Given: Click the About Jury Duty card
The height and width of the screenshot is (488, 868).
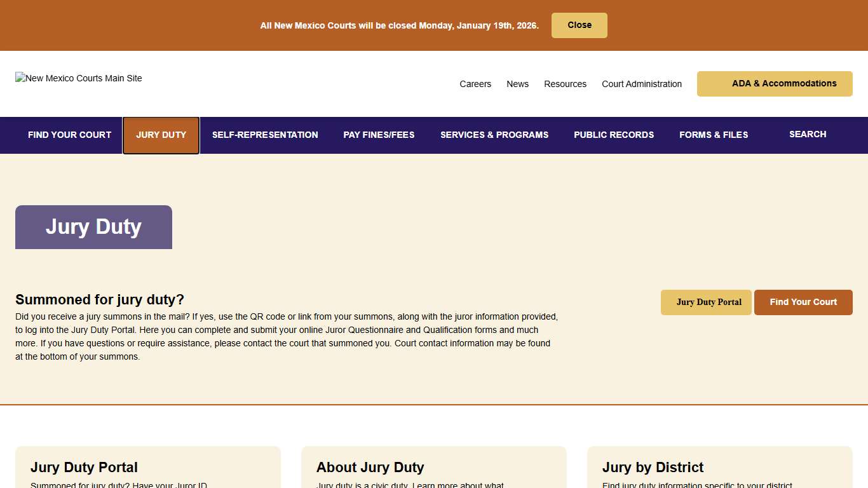Looking at the screenshot, I should [x=370, y=467].
